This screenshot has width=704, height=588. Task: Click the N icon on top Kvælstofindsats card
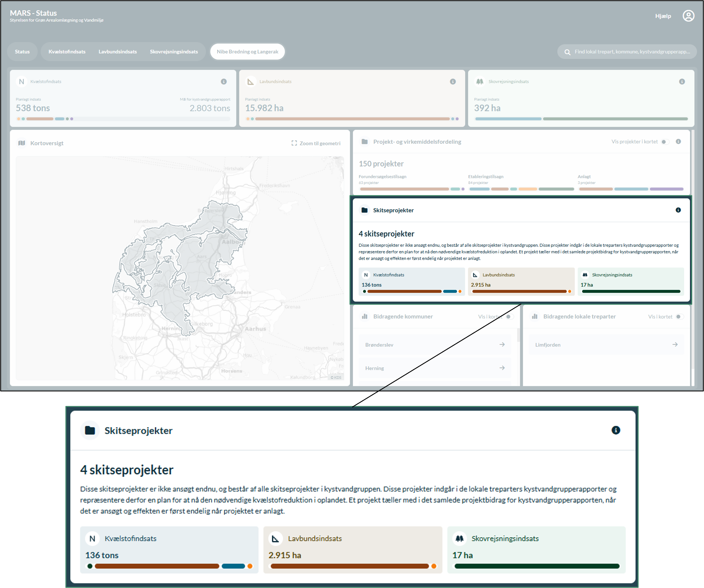[22, 81]
